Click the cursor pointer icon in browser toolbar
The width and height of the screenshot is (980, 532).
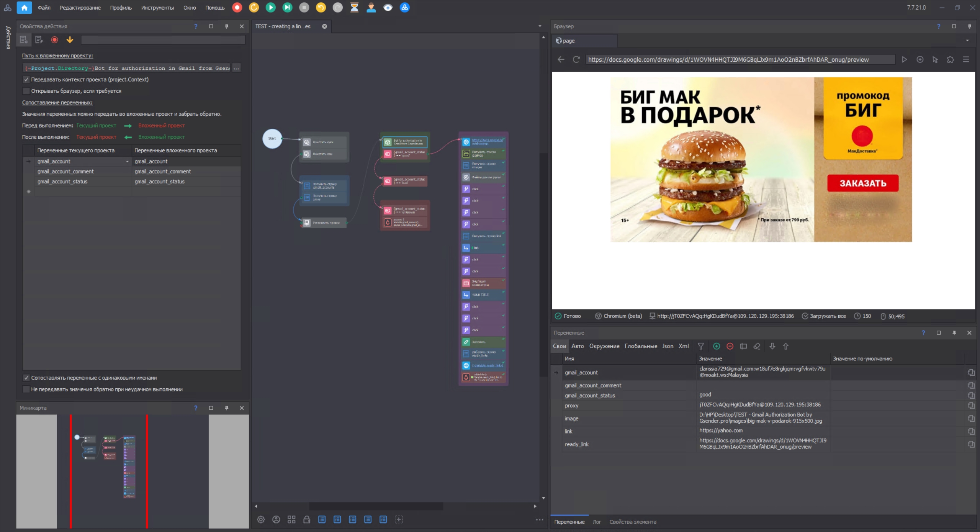click(x=935, y=59)
